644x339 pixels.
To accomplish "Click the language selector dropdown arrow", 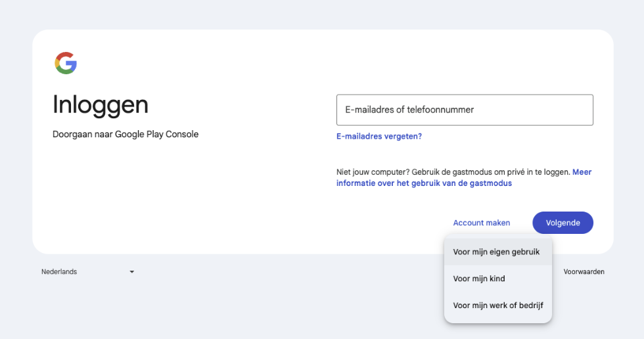I will pos(131,272).
